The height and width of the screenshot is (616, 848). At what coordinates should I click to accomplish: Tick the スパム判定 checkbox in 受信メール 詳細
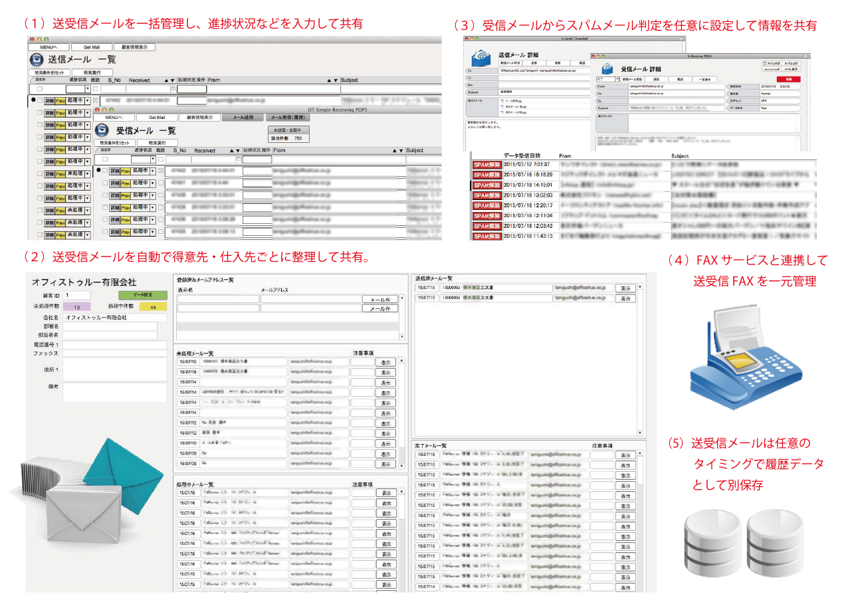(x=764, y=62)
